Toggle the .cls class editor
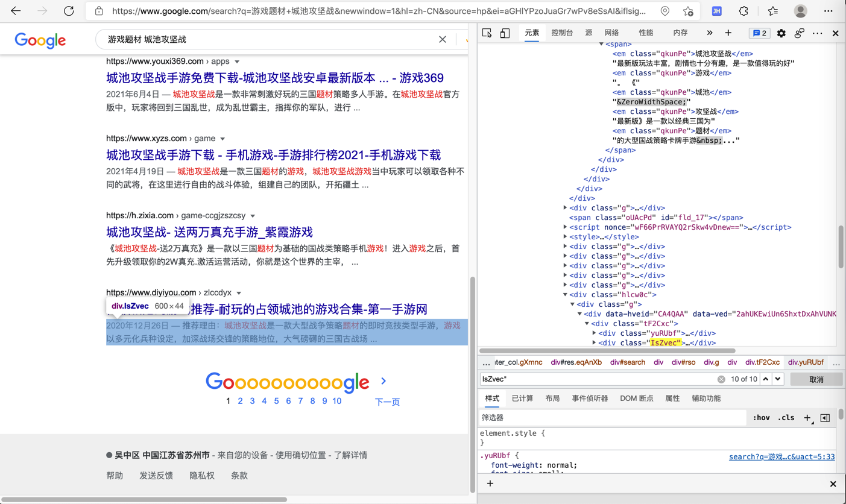 point(786,418)
